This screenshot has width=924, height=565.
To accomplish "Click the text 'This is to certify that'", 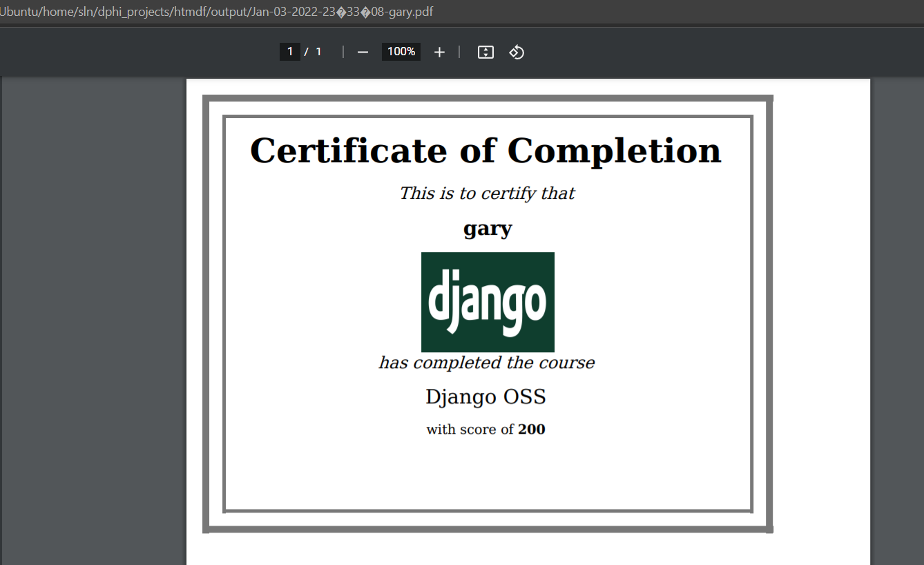I will coord(487,193).
